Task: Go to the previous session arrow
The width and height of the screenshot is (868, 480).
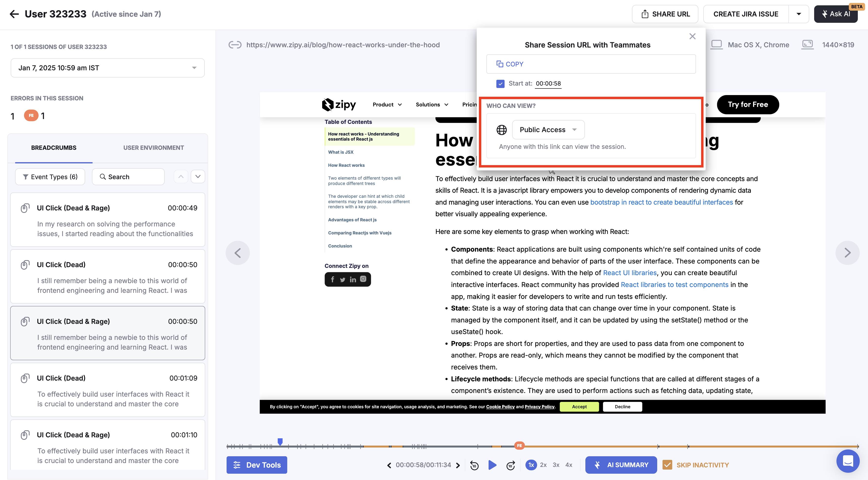Action: (237, 253)
